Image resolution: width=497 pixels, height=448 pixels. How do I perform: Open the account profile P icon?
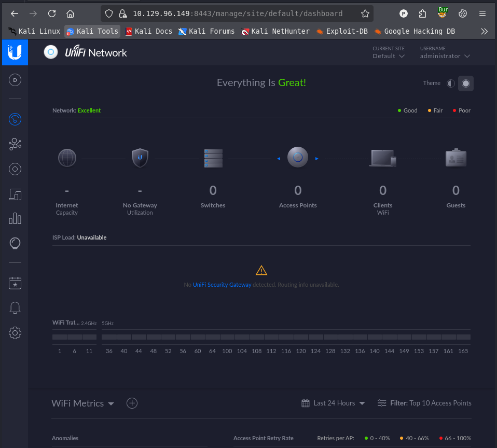coord(403,13)
